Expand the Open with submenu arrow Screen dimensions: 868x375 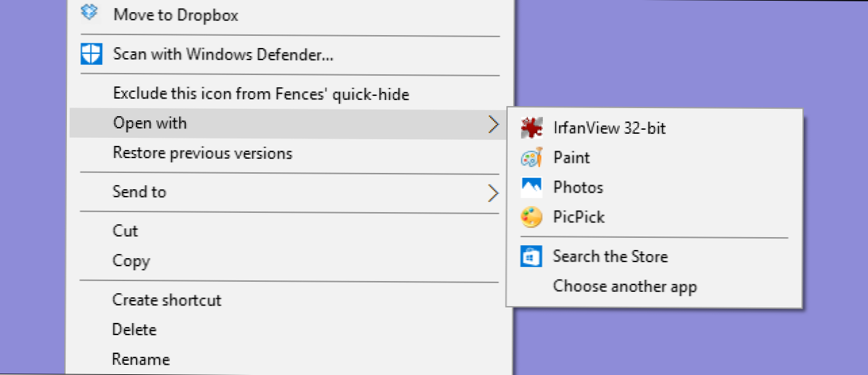pyautogui.click(x=493, y=124)
